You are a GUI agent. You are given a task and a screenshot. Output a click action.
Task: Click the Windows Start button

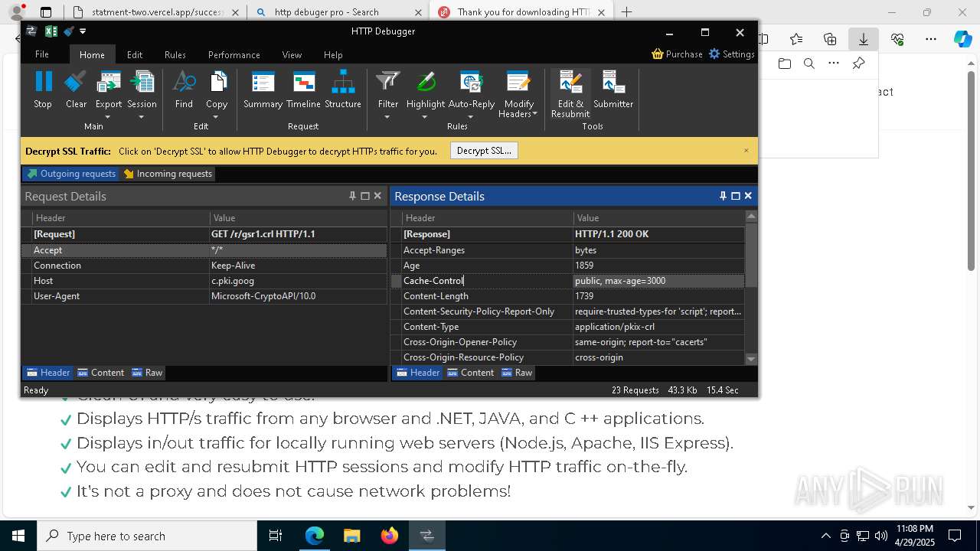tap(18, 536)
